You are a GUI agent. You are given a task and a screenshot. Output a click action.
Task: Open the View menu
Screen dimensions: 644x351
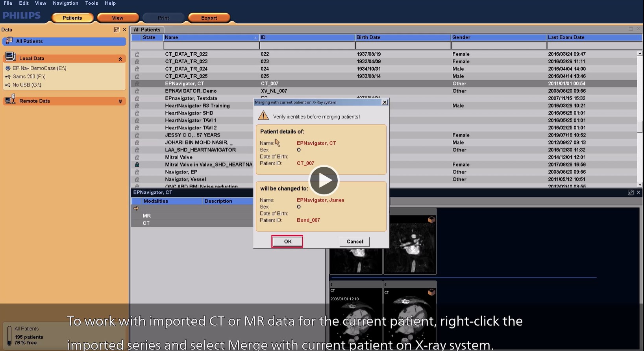[41, 3]
